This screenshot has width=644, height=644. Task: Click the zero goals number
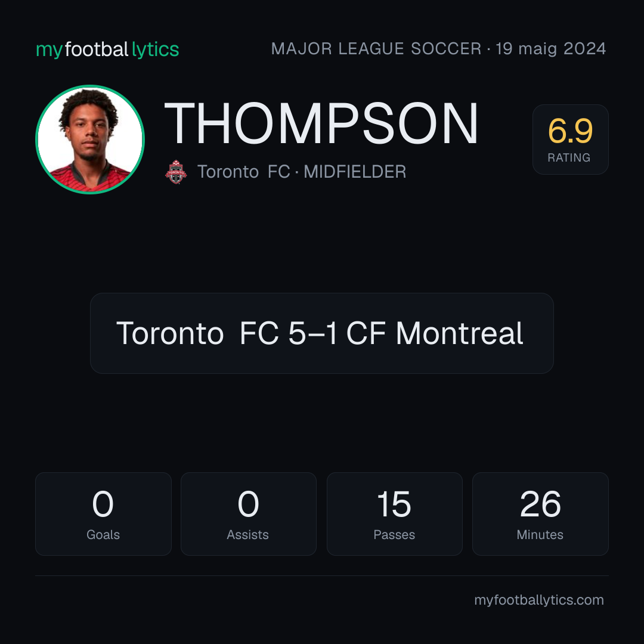103,504
